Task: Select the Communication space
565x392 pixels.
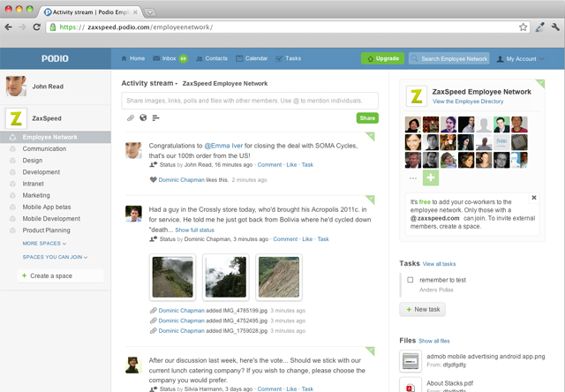Action: click(44, 149)
